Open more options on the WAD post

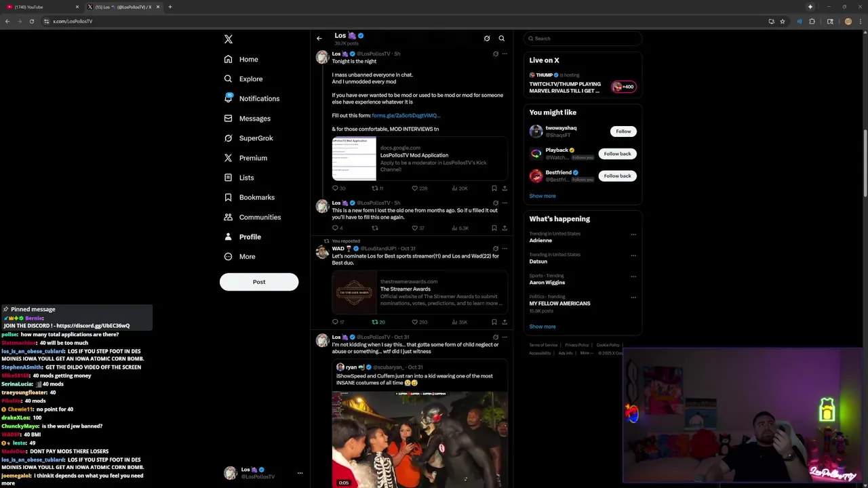(505, 249)
